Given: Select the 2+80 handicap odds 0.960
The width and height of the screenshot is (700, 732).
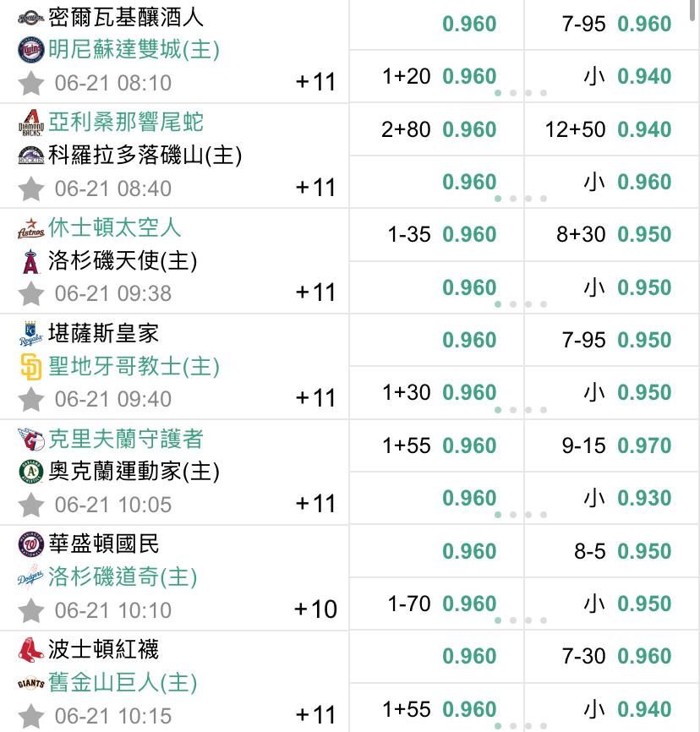Looking at the screenshot, I should click(x=437, y=129).
